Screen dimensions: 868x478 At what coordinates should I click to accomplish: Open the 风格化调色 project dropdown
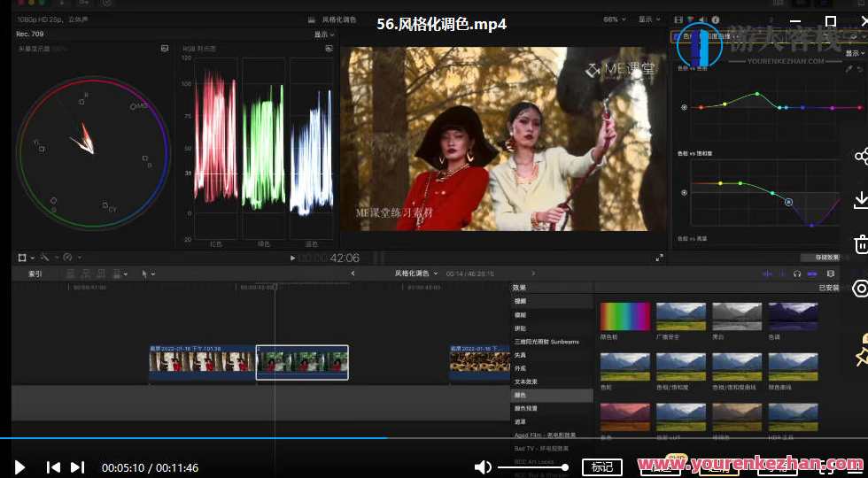tap(415, 274)
